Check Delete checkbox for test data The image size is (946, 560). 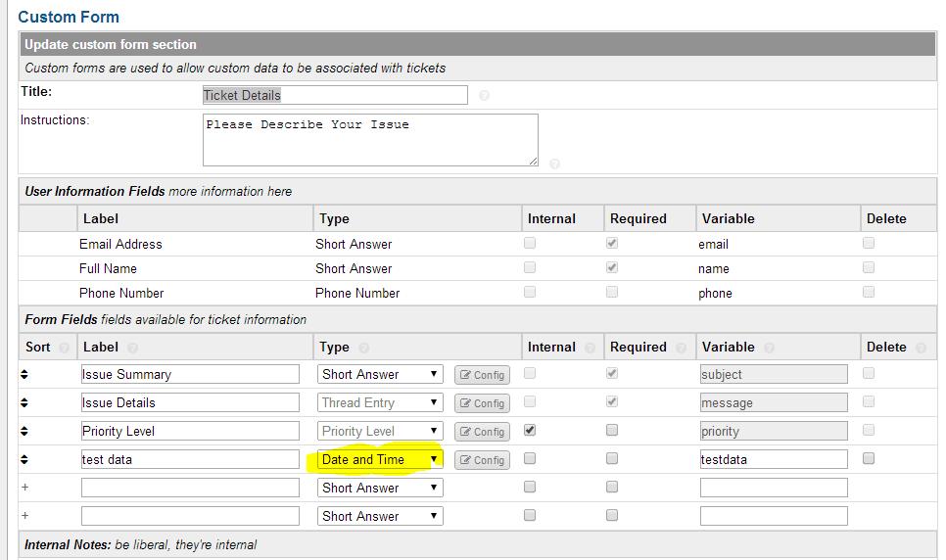[869, 458]
